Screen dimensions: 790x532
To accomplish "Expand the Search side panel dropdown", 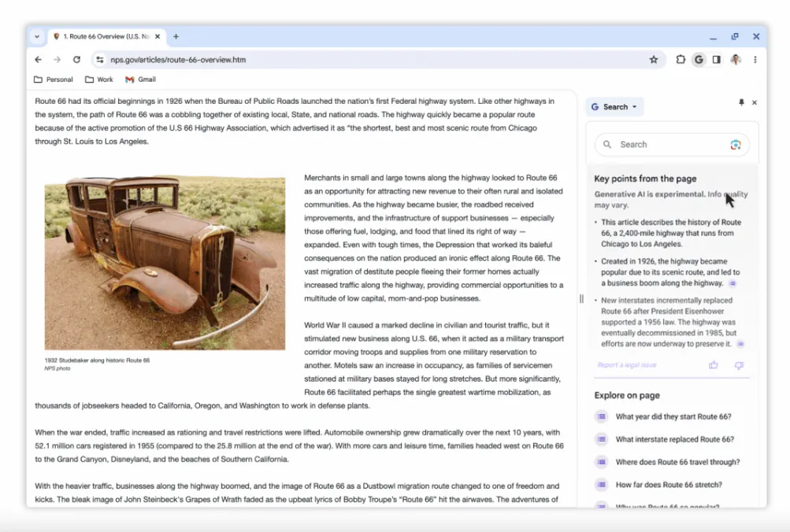I will coord(614,107).
